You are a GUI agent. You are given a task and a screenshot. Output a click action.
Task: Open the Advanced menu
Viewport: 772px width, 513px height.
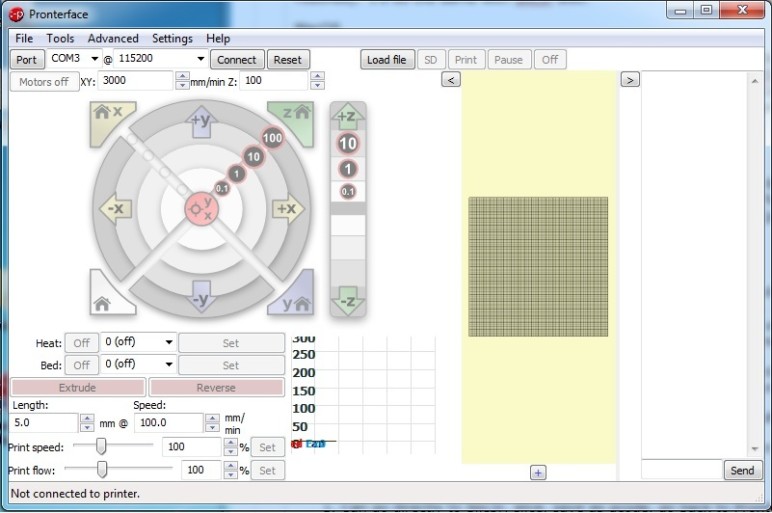[x=113, y=38]
